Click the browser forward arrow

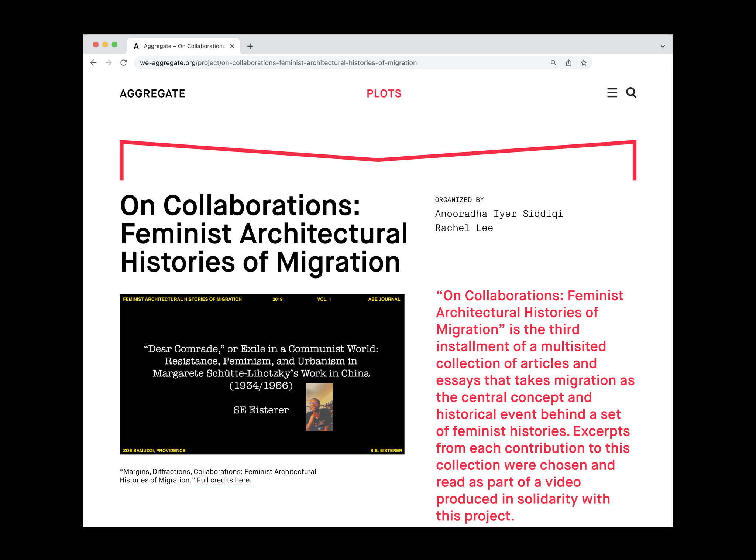[x=109, y=63]
